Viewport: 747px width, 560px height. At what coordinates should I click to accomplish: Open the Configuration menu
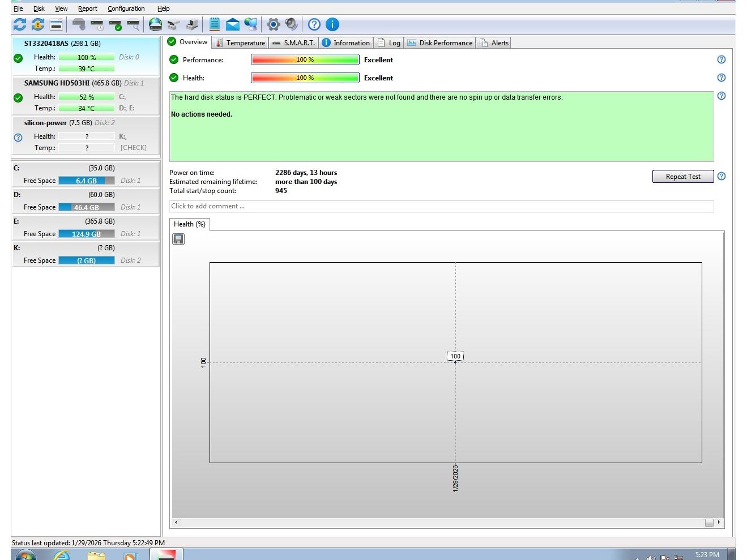[126, 8]
